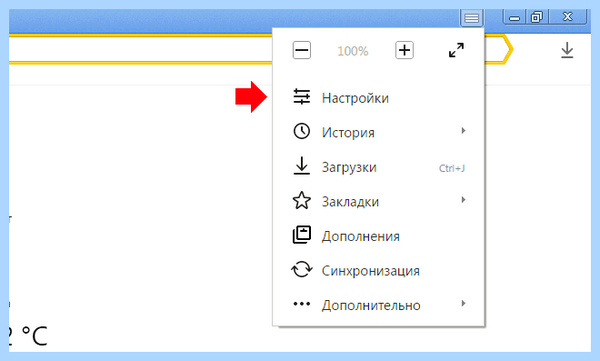This screenshot has height=361, width=600.
Task: Open the Синхронизация menu entry
Action: click(x=378, y=271)
